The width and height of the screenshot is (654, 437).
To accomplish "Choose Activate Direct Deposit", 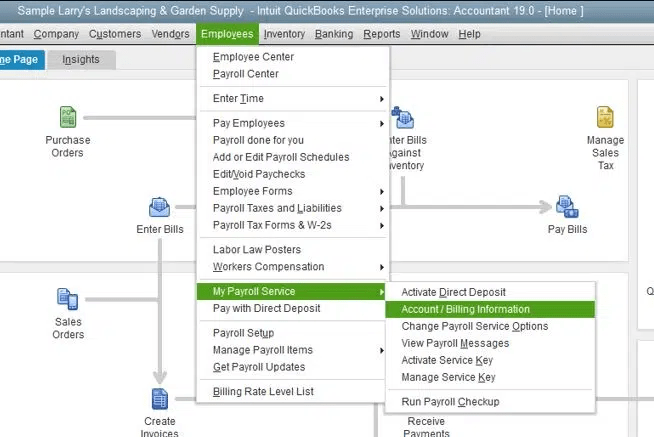I will click(x=453, y=292).
